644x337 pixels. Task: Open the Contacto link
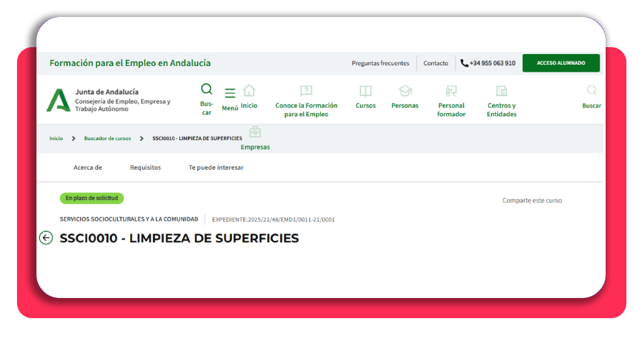click(436, 64)
